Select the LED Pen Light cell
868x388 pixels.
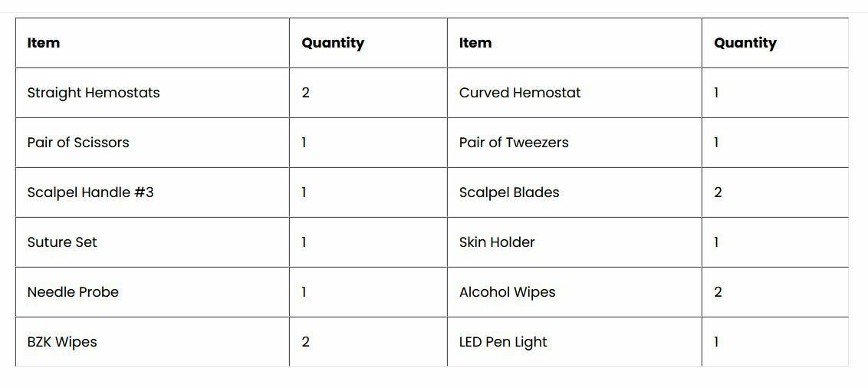(x=574, y=341)
